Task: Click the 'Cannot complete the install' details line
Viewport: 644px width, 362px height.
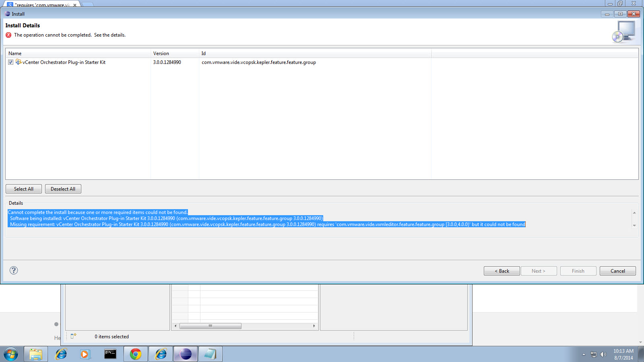Action: [98, 212]
